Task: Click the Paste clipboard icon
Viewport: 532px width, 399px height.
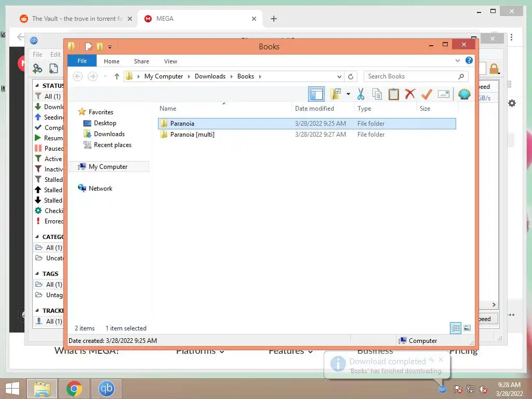Action: pyautogui.click(x=394, y=94)
